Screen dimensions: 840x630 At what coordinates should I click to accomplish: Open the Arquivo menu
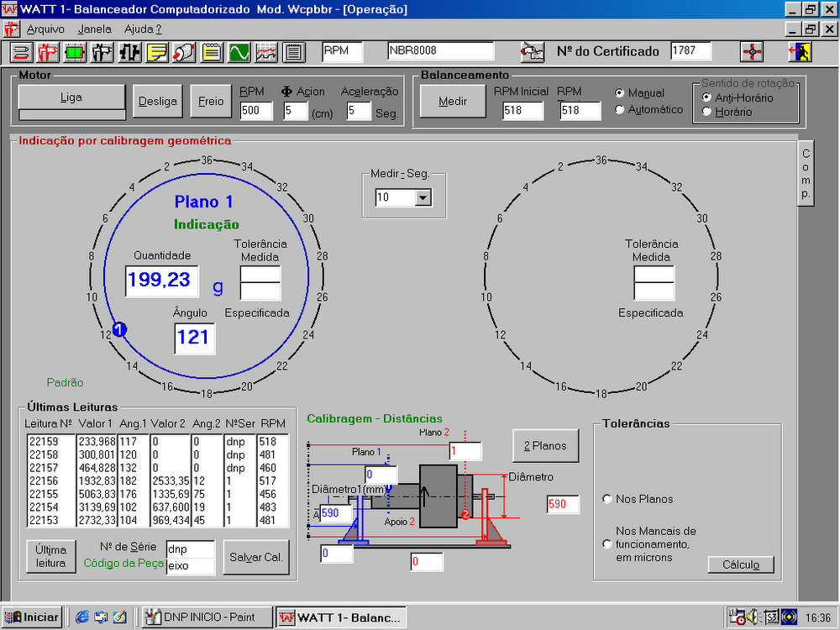pyautogui.click(x=45, y=29)
